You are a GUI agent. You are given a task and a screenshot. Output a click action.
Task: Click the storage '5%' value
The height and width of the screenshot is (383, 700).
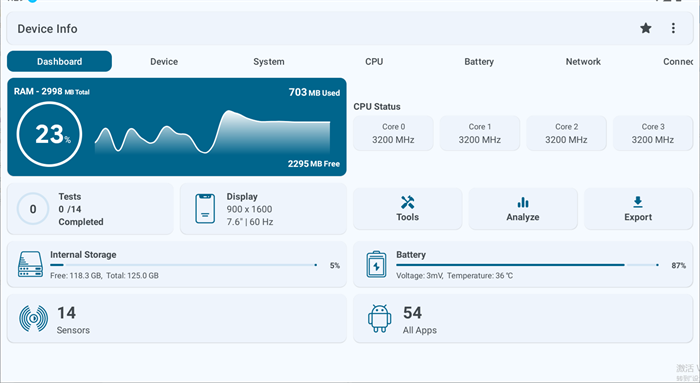coord(335,266)
